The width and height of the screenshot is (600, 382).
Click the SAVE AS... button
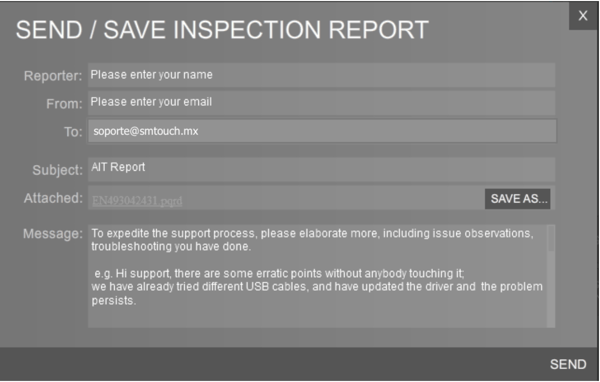pyautogui.click(x=518, y=199)
